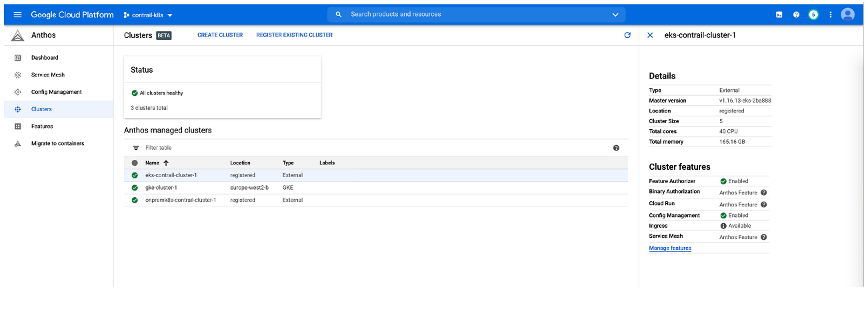
Task: Click green status icon for onpremk8s-contrail-cluster-1
Action: [x=135, y=200]
